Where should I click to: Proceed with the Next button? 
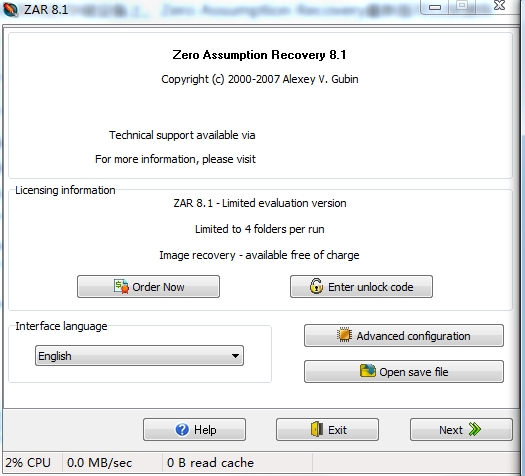tap(461, 429)
